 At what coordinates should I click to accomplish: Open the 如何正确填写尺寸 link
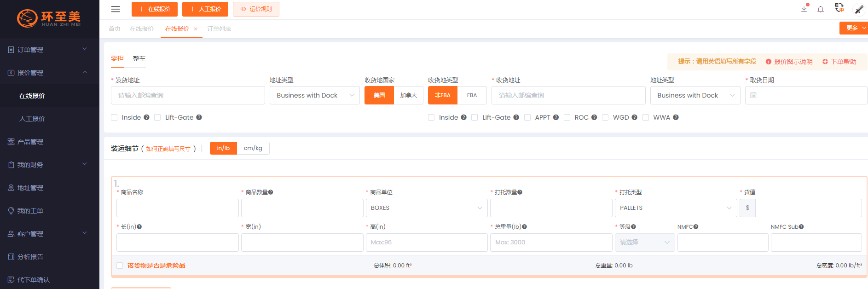pyautogui.click(x=168, y=149)
